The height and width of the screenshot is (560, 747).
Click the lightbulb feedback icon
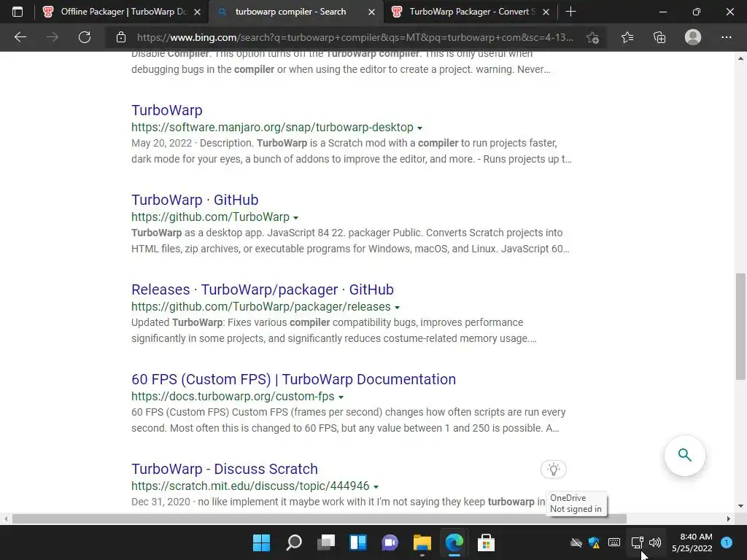(x=553, y=469)
